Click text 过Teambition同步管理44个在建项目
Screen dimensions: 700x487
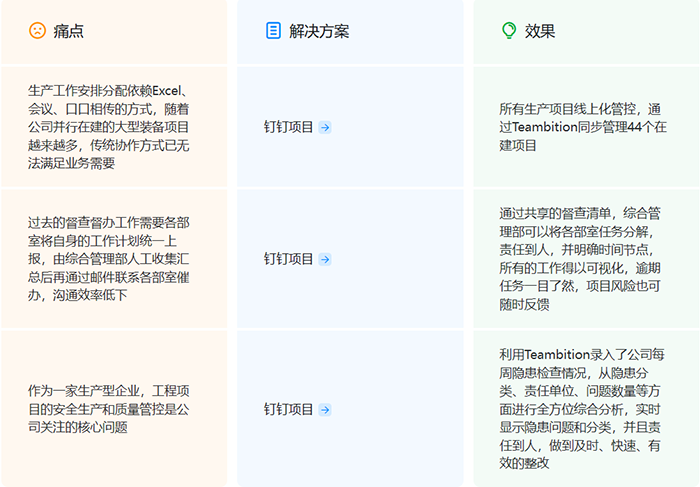tap(583, 136)
